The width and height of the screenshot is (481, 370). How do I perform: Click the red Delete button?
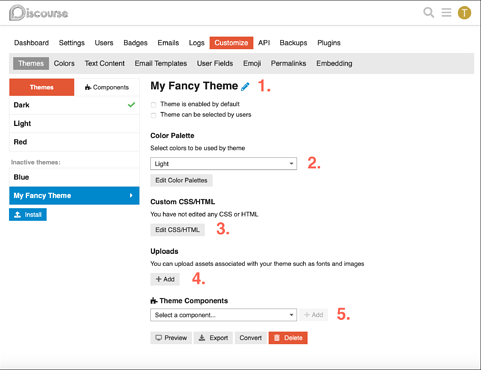tap(288, 338)
